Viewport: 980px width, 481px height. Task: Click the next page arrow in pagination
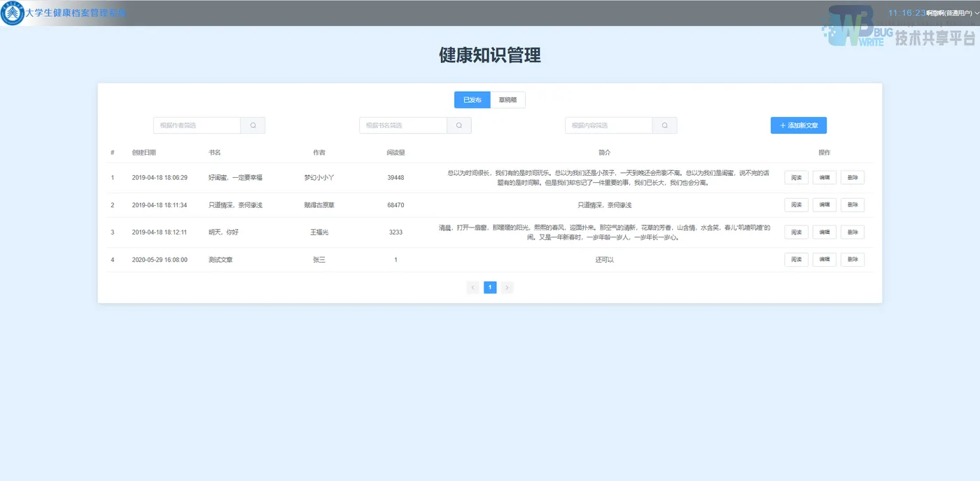[507, 287]
